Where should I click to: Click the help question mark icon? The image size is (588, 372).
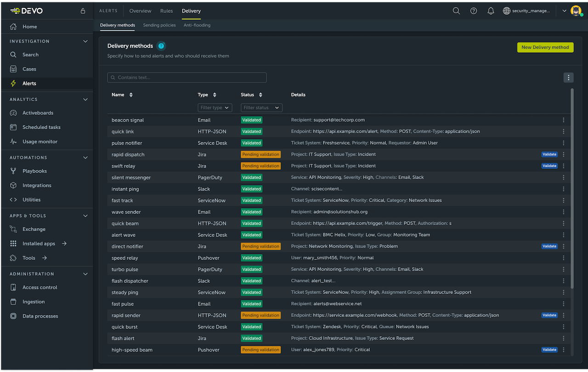point(474,10)
